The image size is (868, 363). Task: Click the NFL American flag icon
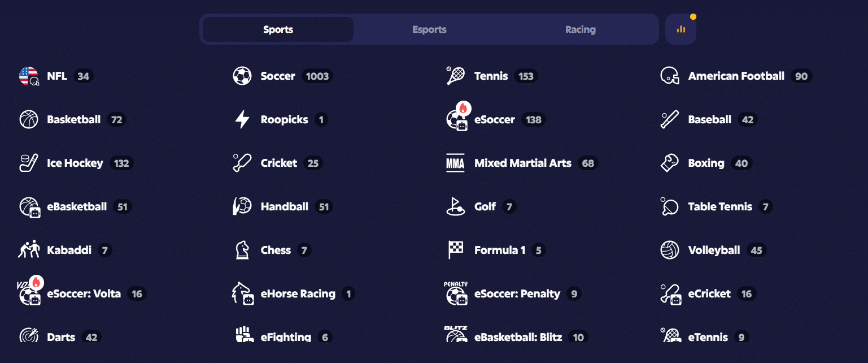point(28,76)
